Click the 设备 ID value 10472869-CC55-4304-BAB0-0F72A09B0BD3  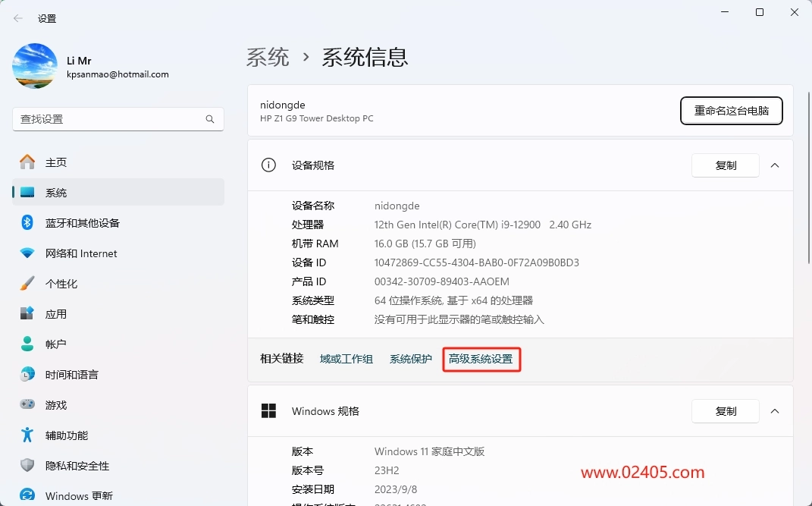click(476, 262)
